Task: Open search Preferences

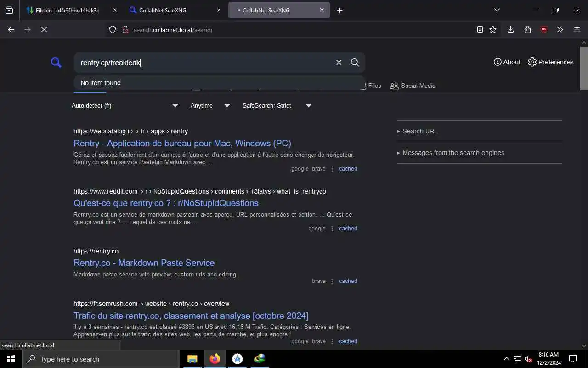Action: pyautogui.click(x=551, y=62)
